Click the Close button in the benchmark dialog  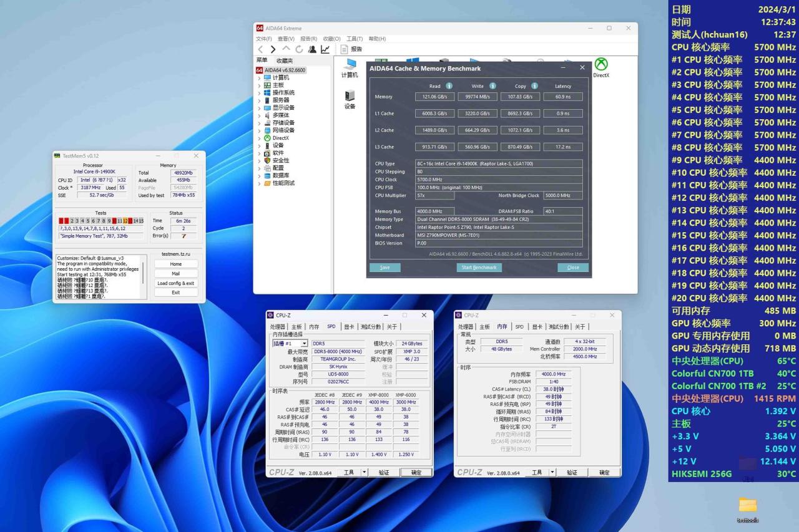[573, 268]
